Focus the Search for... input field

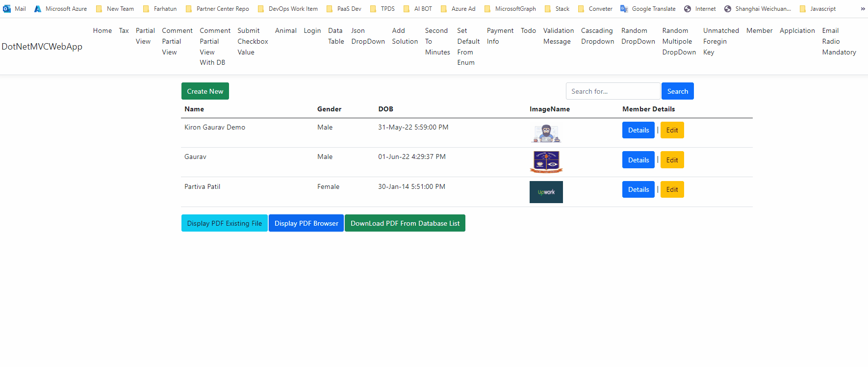click(x=613, y=91)
